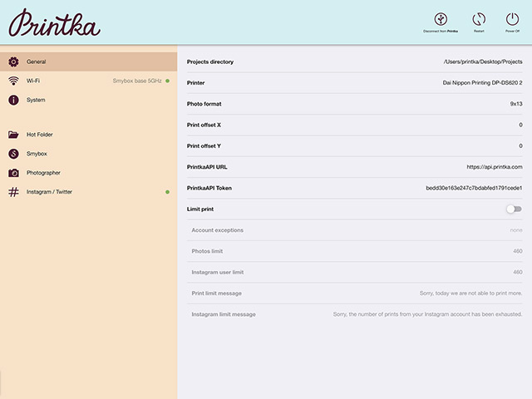
Task: Select the Dai Nippon Printing printer value
Action: 482,83
